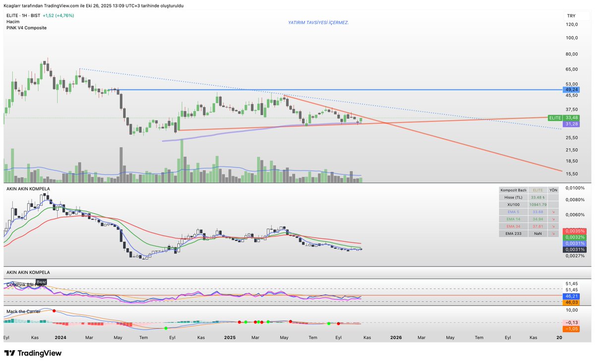Click the red -0,13 value label
The image size is (595, 364).
572,322
